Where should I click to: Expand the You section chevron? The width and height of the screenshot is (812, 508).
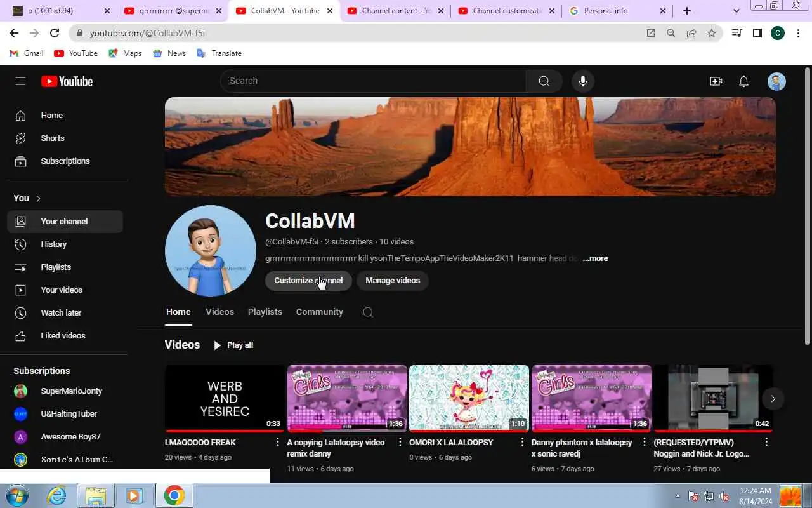38,199
